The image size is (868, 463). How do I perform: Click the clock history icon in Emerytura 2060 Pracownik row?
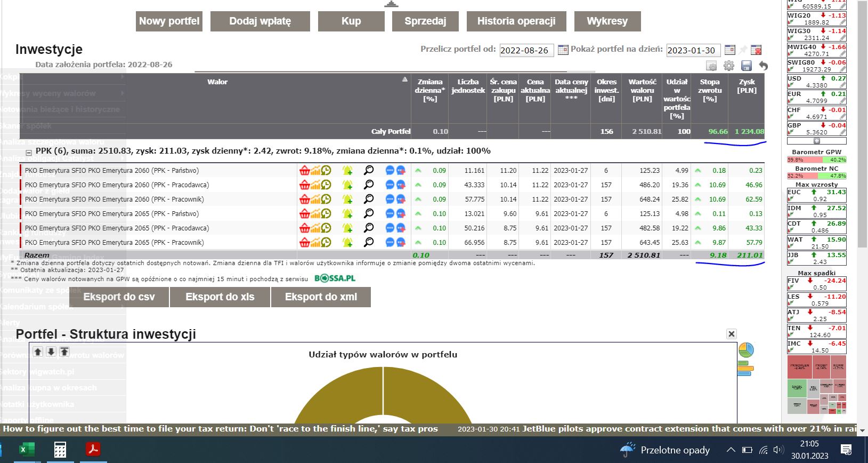click(x=326, y=199)
